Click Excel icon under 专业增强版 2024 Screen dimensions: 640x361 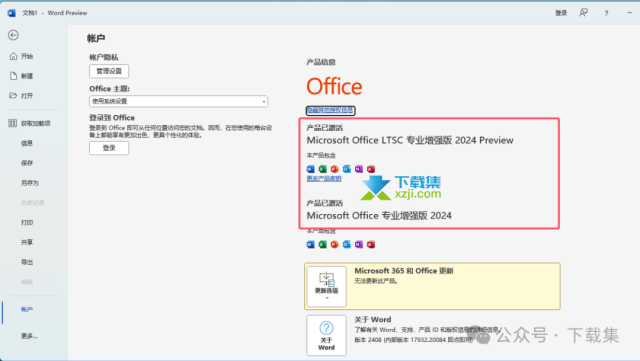click(322, 245)
